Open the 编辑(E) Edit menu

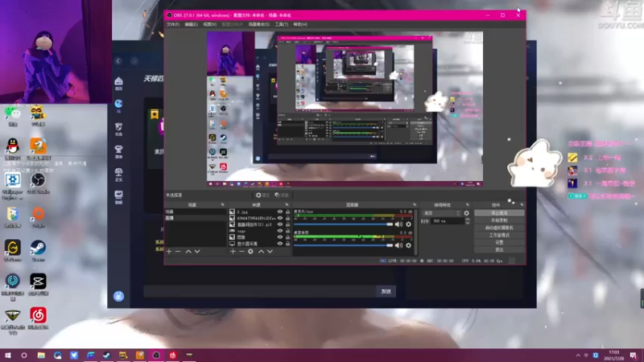(x=191, y=24)
